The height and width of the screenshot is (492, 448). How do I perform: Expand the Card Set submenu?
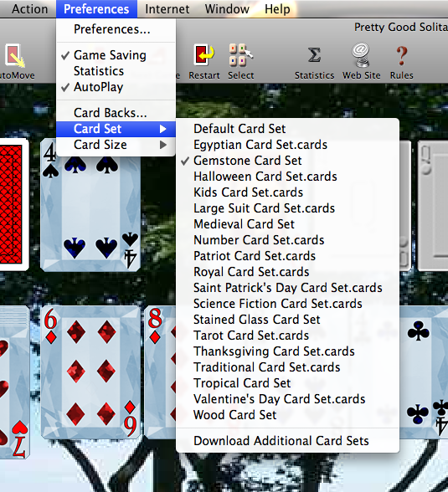[x=116, y=129]
